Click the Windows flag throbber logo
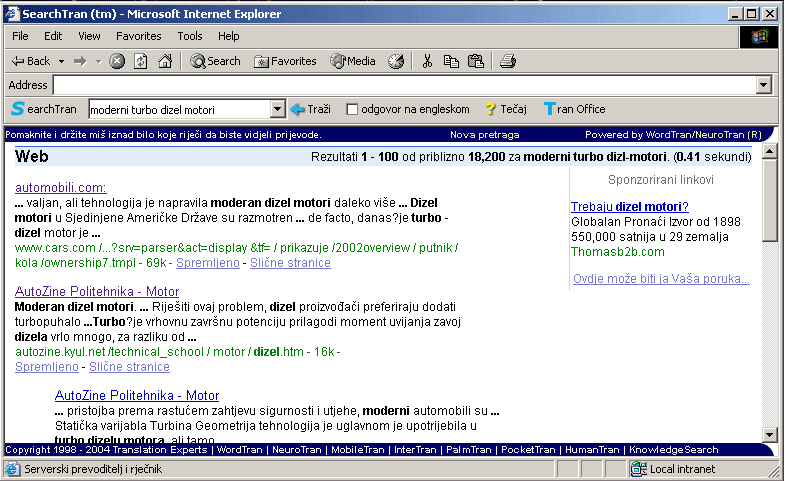 (x=759, y=37)
